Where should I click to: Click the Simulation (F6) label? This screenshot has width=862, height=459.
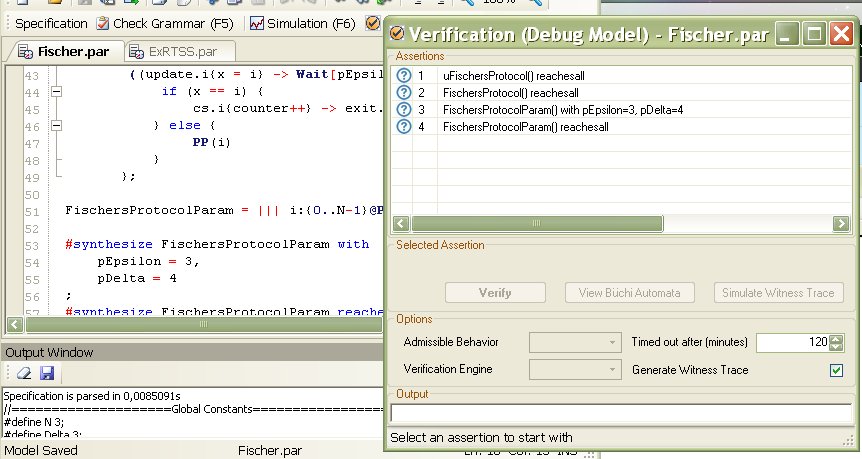click(x=311, y=24)
